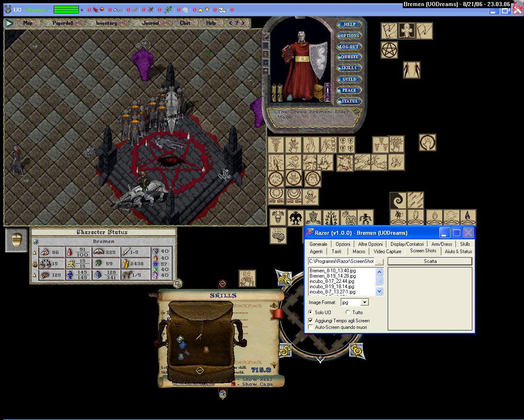524x420 pixels.
Task: Click the GUILD button on paperdoll
Action: pos(349,79)
